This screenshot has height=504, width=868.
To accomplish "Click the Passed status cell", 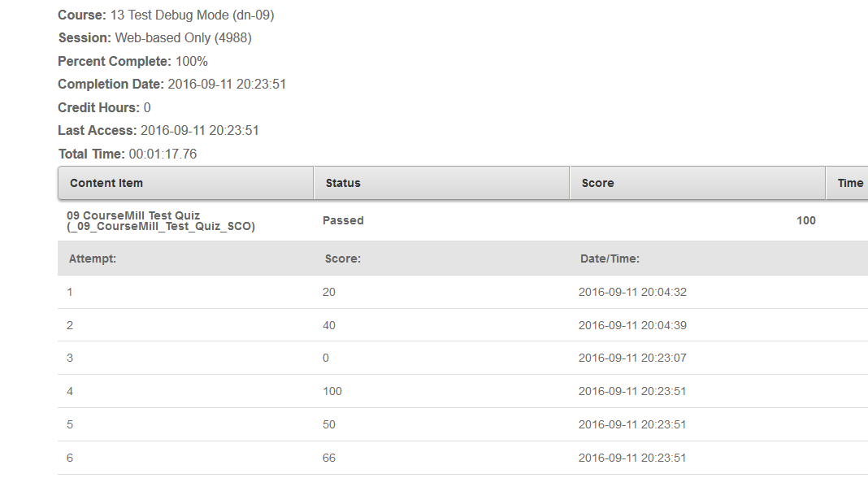I will [343, 220].
